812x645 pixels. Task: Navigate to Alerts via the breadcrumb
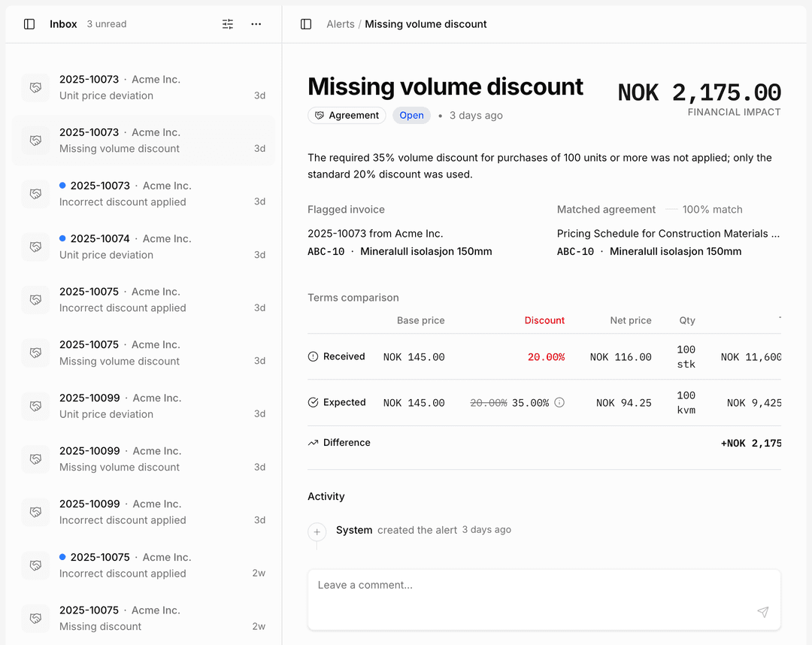pos(340,23)
